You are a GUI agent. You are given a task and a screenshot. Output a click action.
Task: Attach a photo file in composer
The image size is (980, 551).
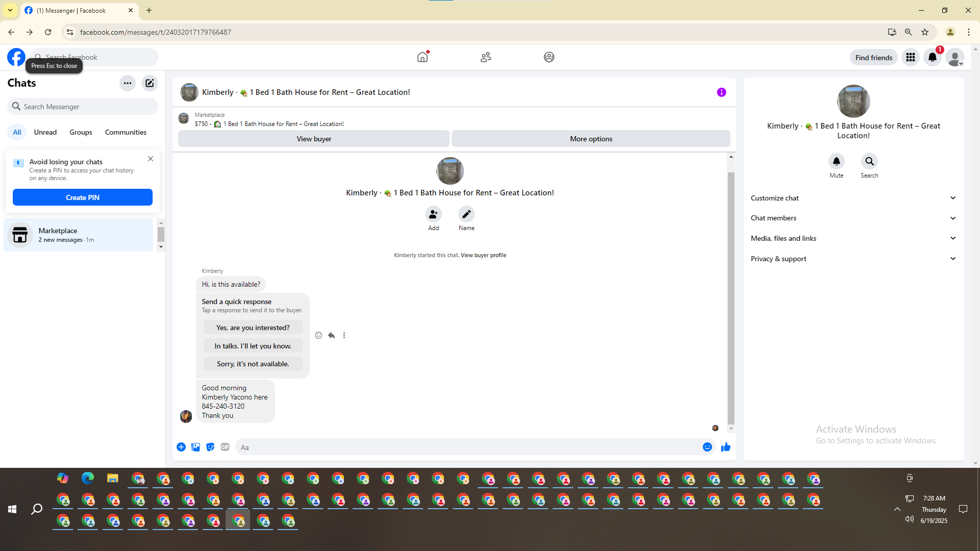coord(195,447)
